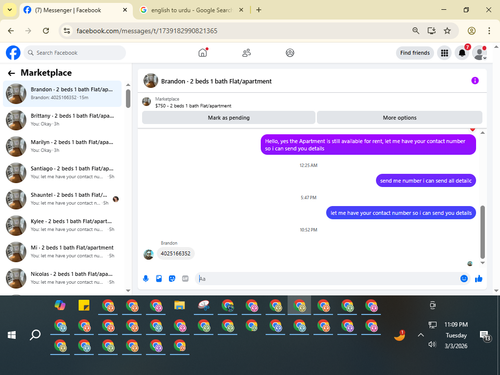Click Brandon's avatar in the chat header
Viewport: 500px width, 375px height.
[x=151, y=81]
